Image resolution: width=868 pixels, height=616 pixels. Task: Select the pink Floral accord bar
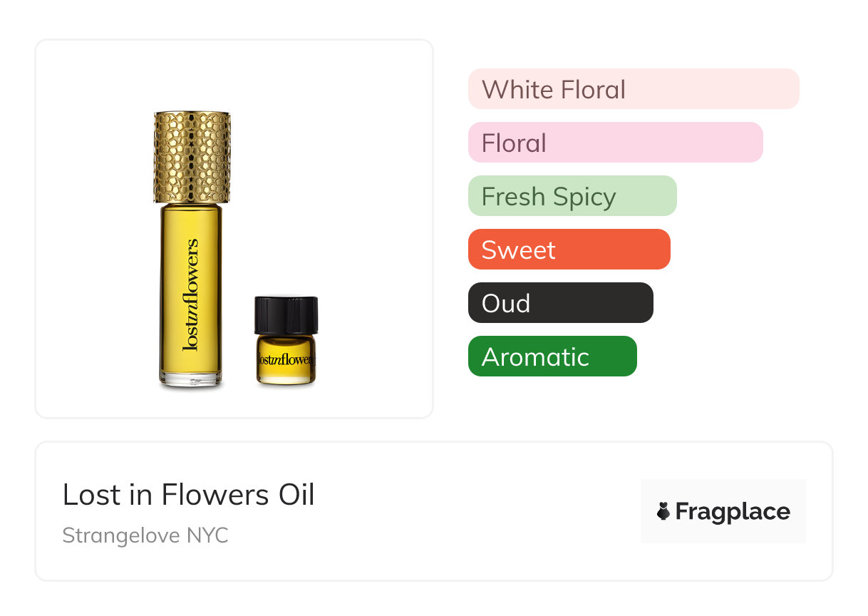coord(615,143)
